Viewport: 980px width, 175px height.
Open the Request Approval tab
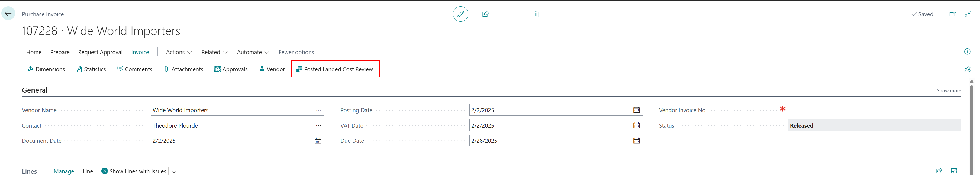(101, 52)
